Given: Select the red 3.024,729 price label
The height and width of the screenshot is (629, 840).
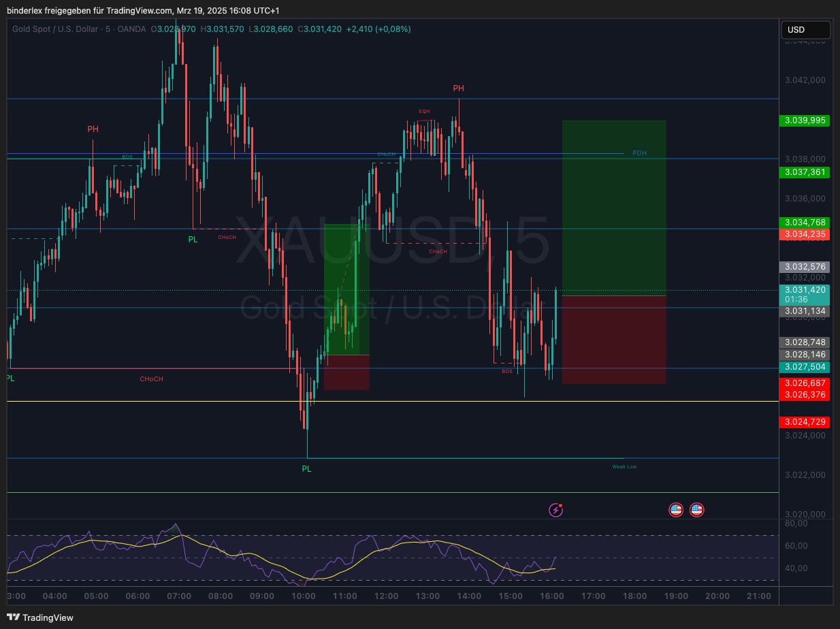Looking at the screenshot, I should (x=804, y=422).
